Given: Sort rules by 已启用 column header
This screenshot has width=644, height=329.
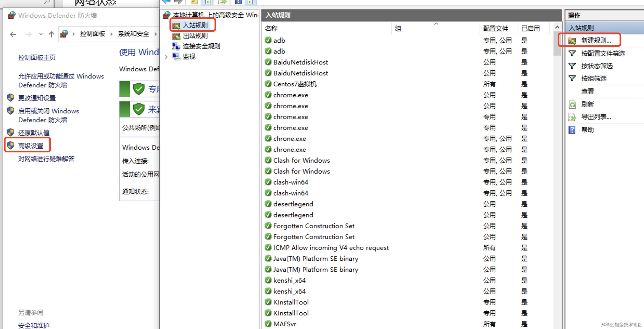Looking at the screenshot, I should (x=530, y=28).
